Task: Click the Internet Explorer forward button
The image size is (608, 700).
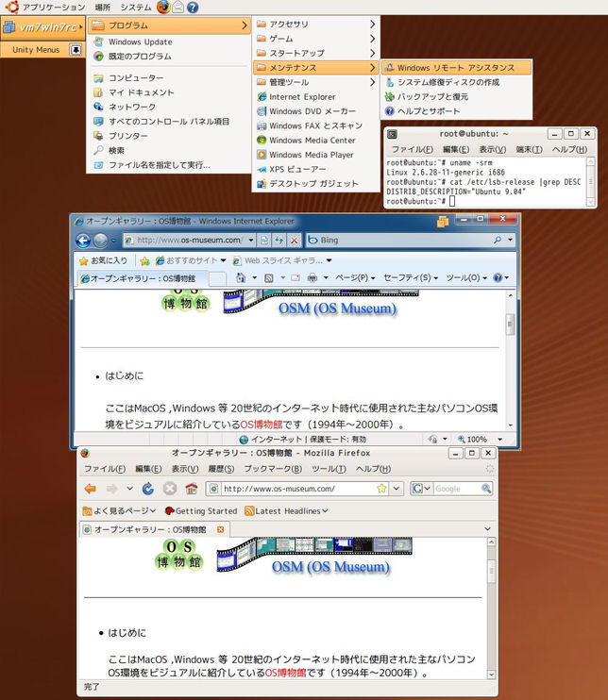Action: [100, 241]
